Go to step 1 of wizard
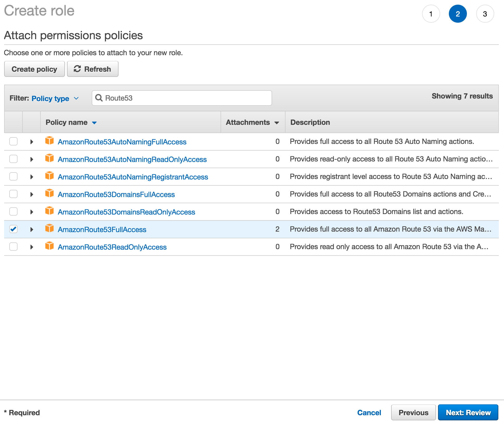 click(431, 14)
